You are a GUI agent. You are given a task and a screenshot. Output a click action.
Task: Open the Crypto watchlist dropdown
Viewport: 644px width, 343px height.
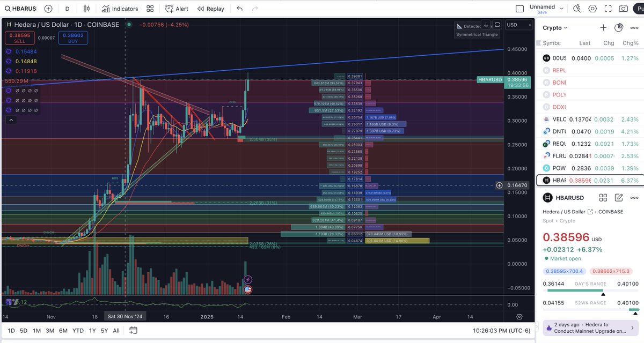click(555, 27)
